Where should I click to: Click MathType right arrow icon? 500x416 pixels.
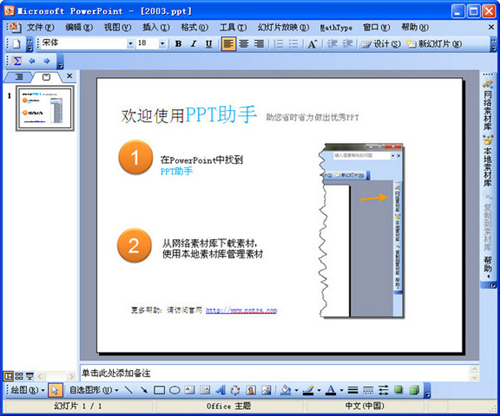(x=47, y=61)
